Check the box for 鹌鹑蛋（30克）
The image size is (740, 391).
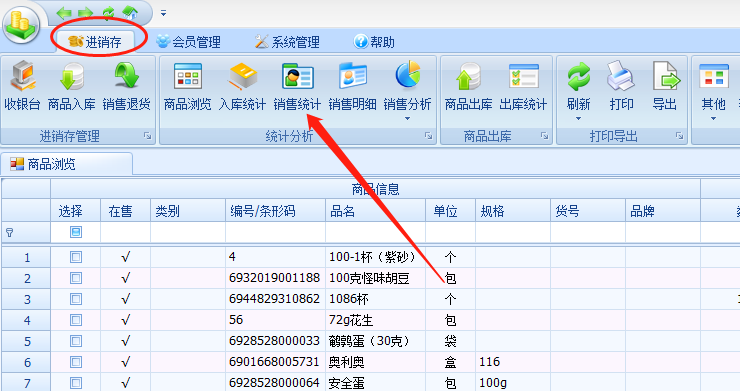pos(76,341)
